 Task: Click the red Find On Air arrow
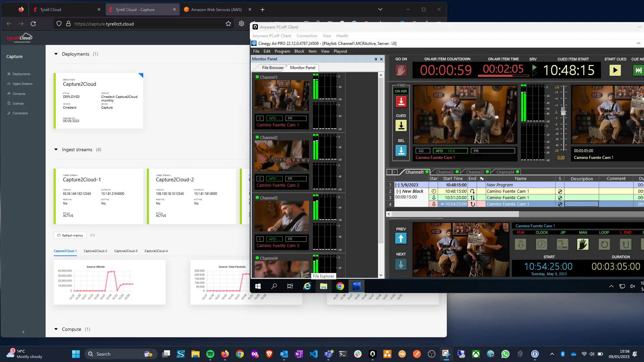coord(401,102)
